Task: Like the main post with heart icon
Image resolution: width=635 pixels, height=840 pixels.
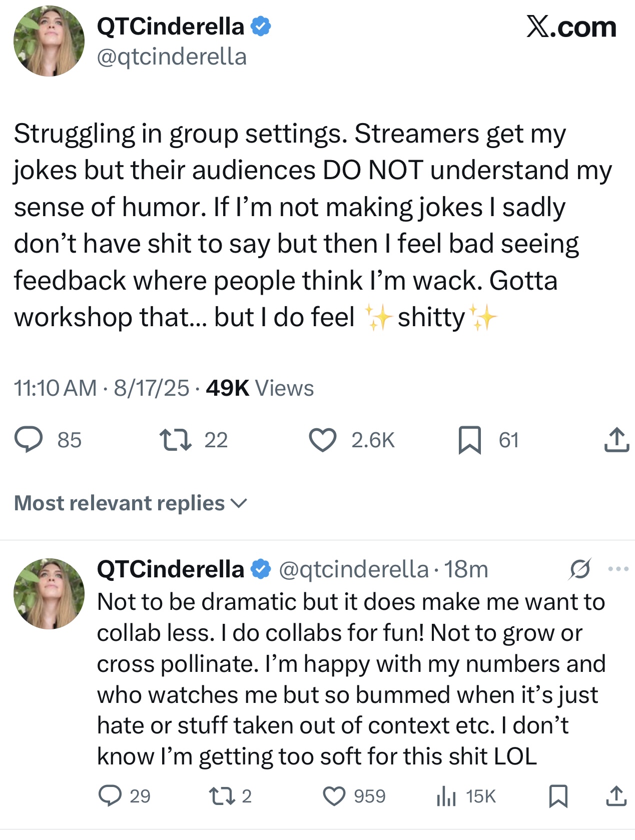Action: (323, 440)
